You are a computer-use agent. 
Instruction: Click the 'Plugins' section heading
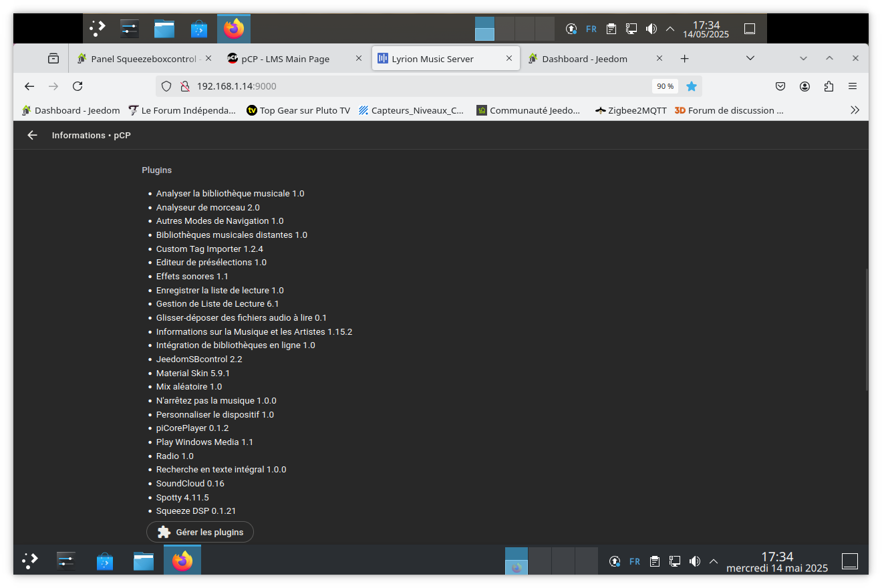tap(157, 170)
